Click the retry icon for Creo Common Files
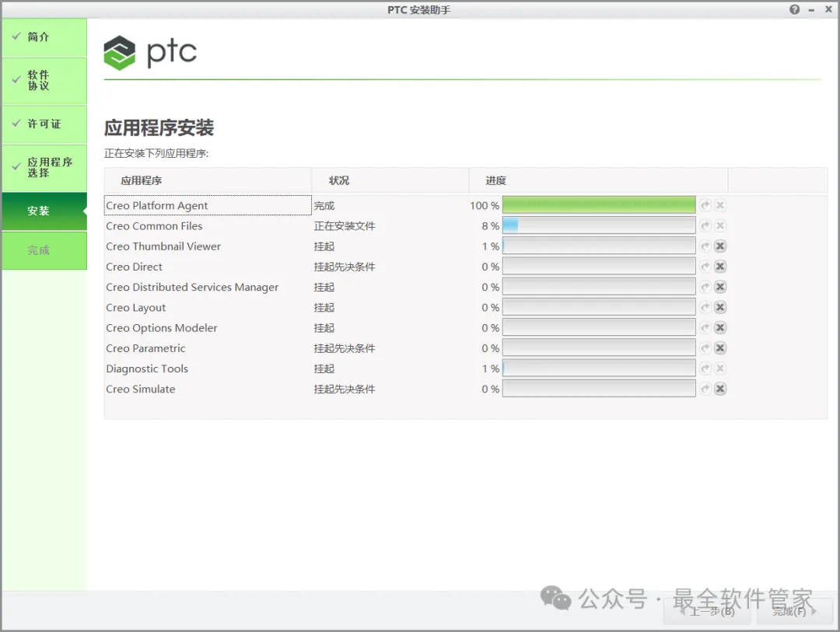Viewport: 840px width, 632px height. tap(705, 225)
